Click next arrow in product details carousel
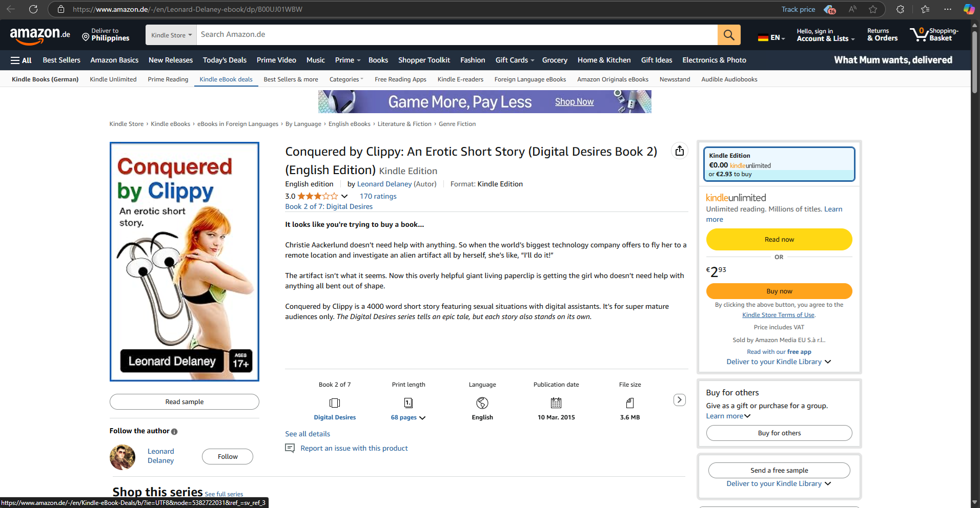 click(x=680, y=400)
